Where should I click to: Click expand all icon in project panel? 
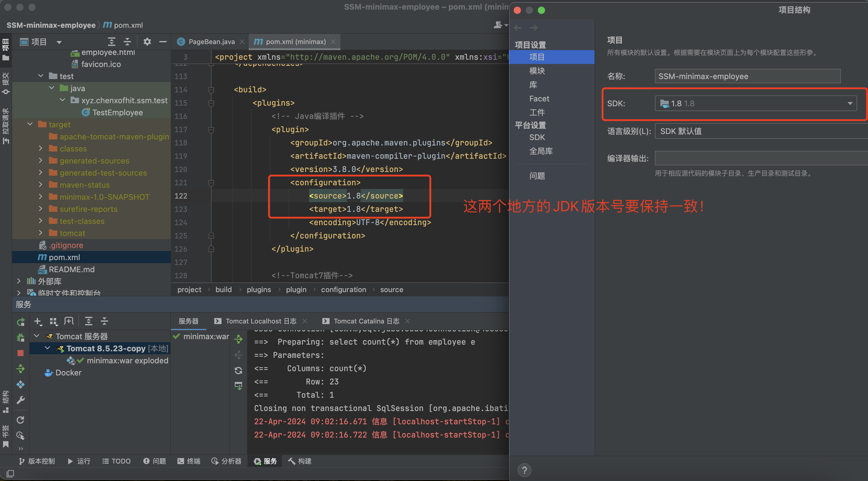[111, 42]
